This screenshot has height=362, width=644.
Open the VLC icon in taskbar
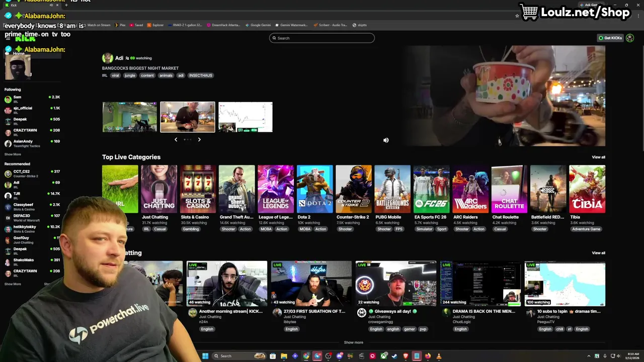point(439,356)
